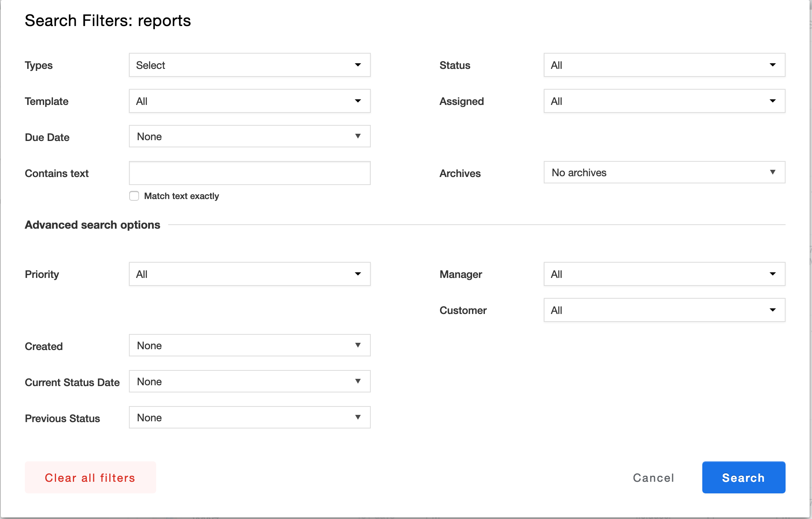This screenshot has width=812, height=519.
Task: Open the Customer dropdown
Action: coord(664,310)
